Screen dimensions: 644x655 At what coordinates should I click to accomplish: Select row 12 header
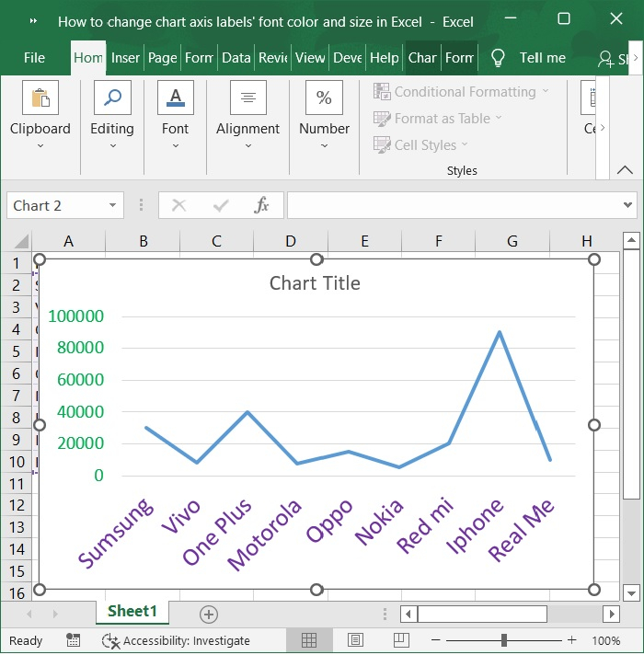17,505
